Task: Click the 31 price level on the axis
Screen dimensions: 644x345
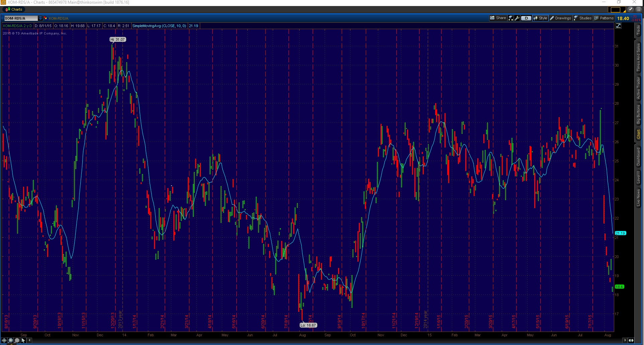Action: 617,46
